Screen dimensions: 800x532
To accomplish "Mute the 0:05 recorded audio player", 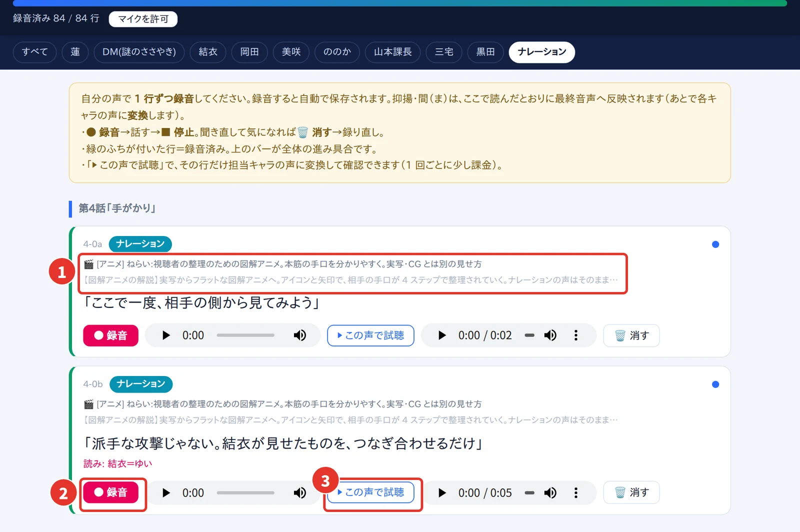I will point(550,493).
